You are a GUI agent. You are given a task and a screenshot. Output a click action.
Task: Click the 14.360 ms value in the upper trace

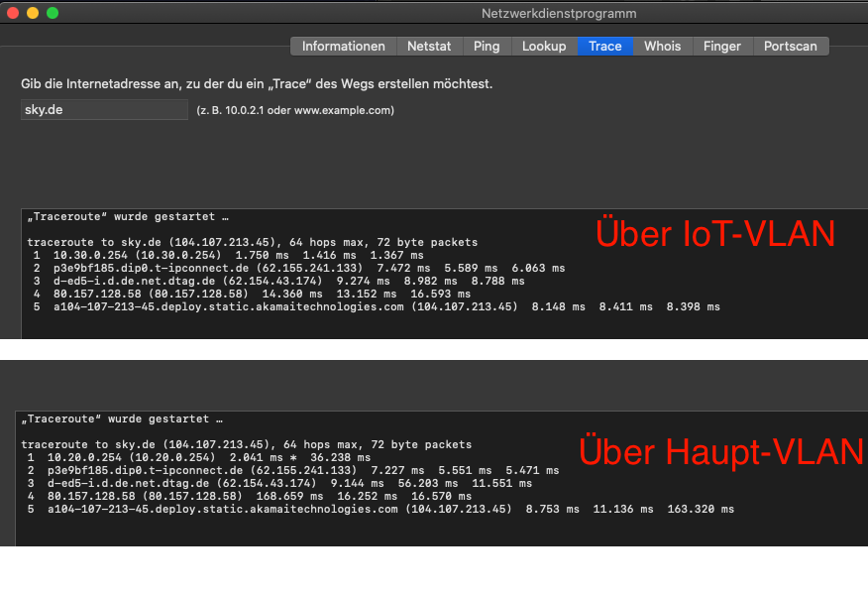pyautogui.click(x=292, y=295)
